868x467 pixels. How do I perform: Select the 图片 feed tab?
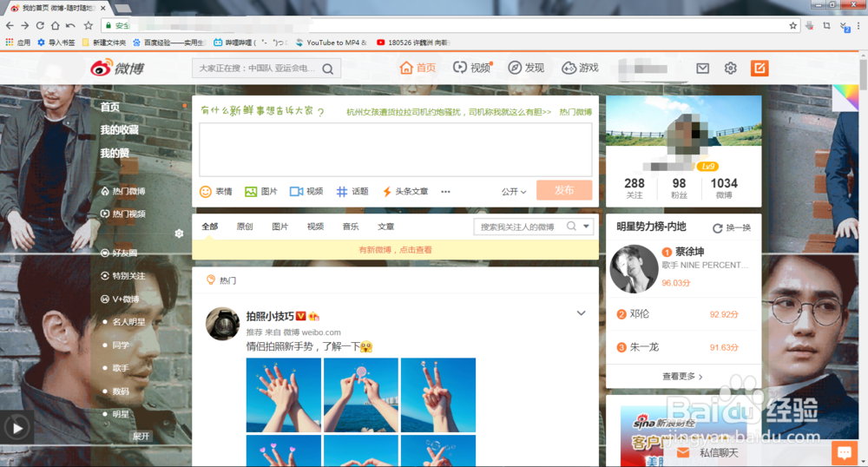(x=280, y=227)
